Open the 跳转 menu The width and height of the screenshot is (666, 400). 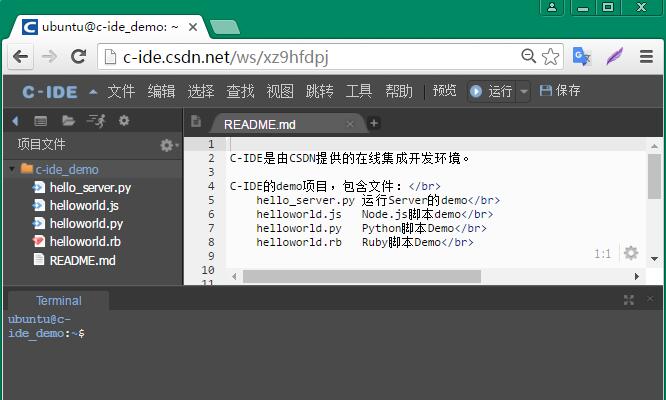click(x=319, y=91)
